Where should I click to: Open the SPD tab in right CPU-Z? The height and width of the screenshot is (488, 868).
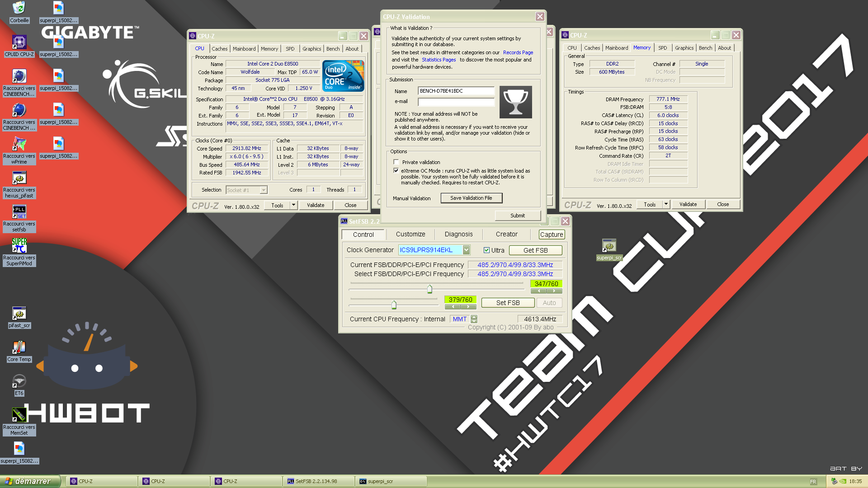tap(662, 48)
